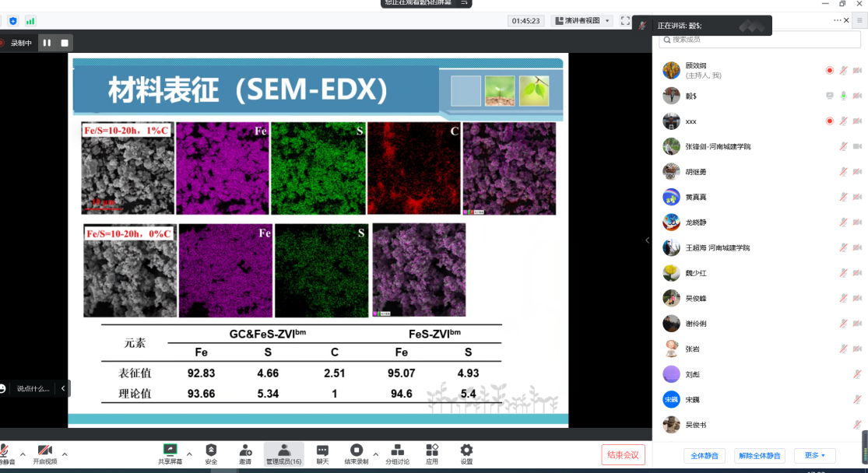Expand the arrow next to 结束录制
This screenshot has width=868, height=473.
click(376, 454)
